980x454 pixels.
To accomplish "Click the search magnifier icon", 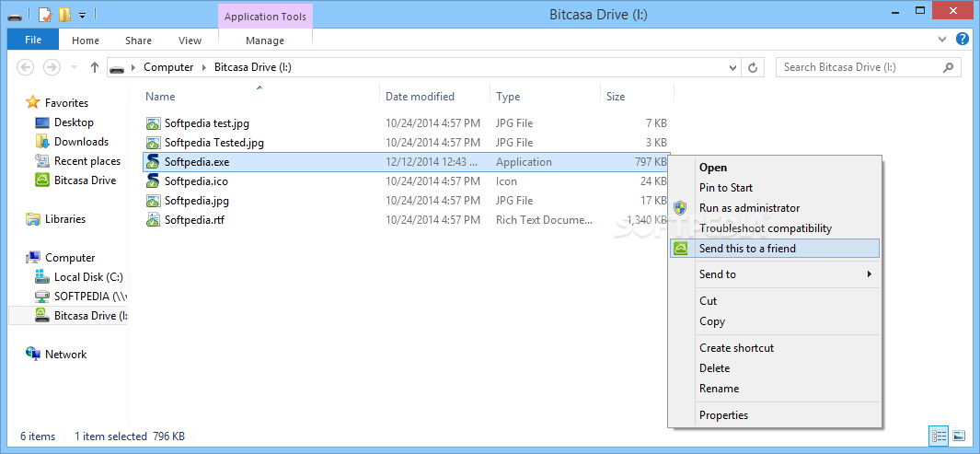I will (949, 67).
